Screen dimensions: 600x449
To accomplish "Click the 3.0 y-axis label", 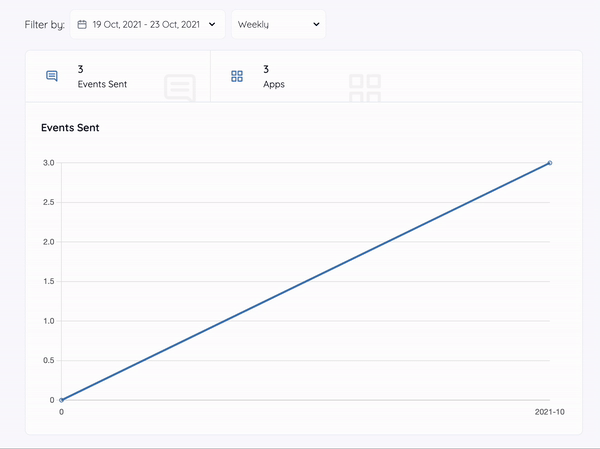I will (x=48, y=163).
